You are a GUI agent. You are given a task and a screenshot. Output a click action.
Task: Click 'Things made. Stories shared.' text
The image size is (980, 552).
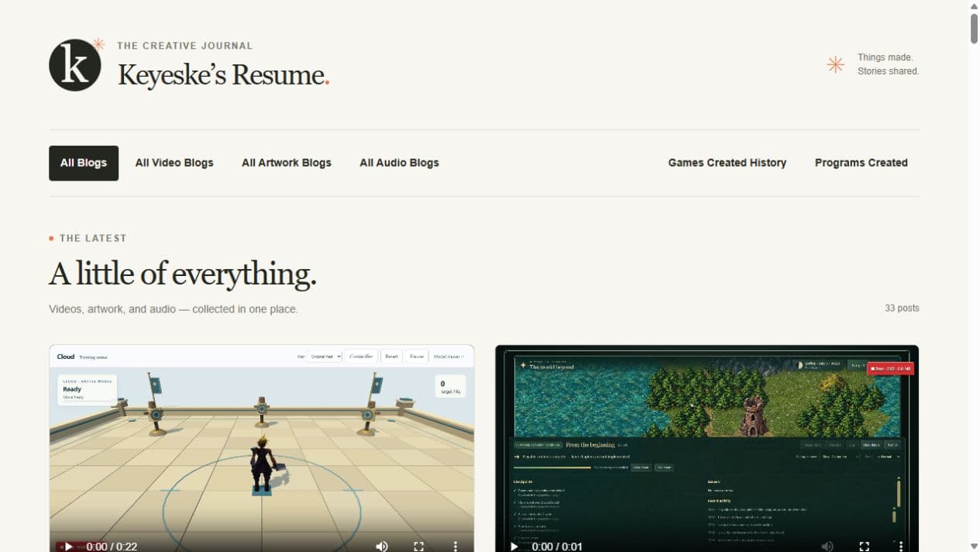click(888, 64)
